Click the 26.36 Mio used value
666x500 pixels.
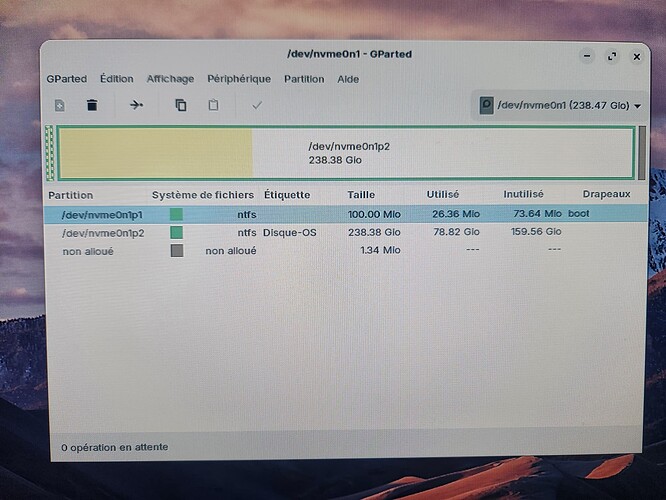(456, 214)
